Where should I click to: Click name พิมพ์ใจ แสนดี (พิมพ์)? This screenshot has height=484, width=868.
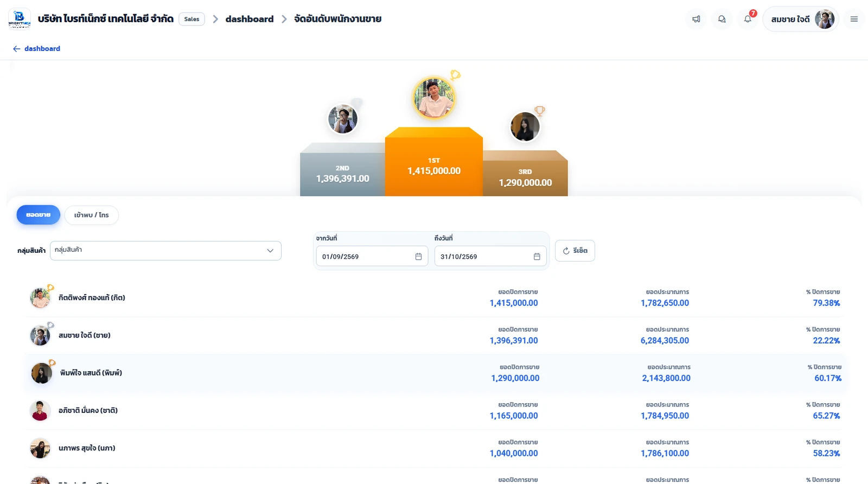click(91, 373)
